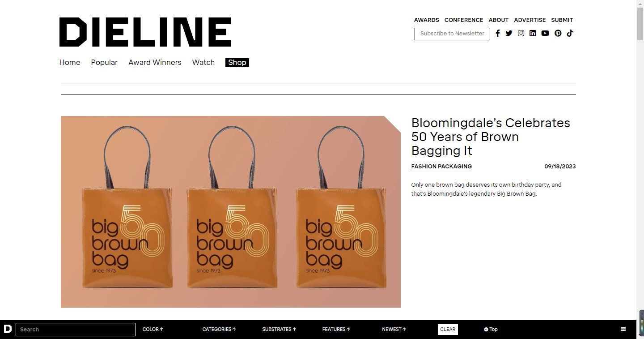Open the FASHION PACKAGING category link
The image size is (644, 339).
coord(441,167)
